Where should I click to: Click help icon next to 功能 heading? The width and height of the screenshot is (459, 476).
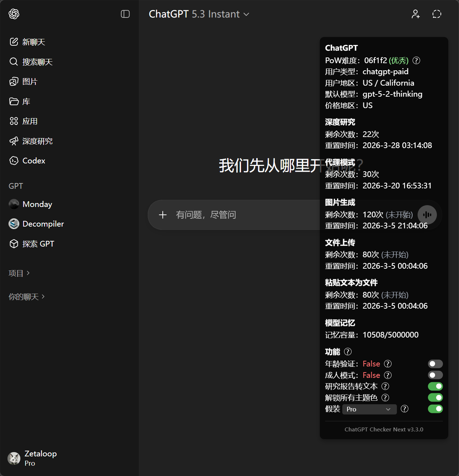pyautogui.click(x=348, y=352)
